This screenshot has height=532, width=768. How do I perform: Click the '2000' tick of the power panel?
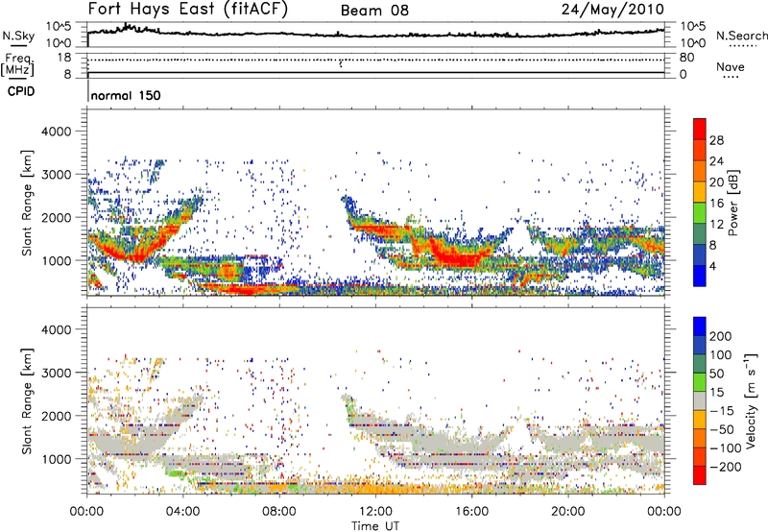pos(56,217)
